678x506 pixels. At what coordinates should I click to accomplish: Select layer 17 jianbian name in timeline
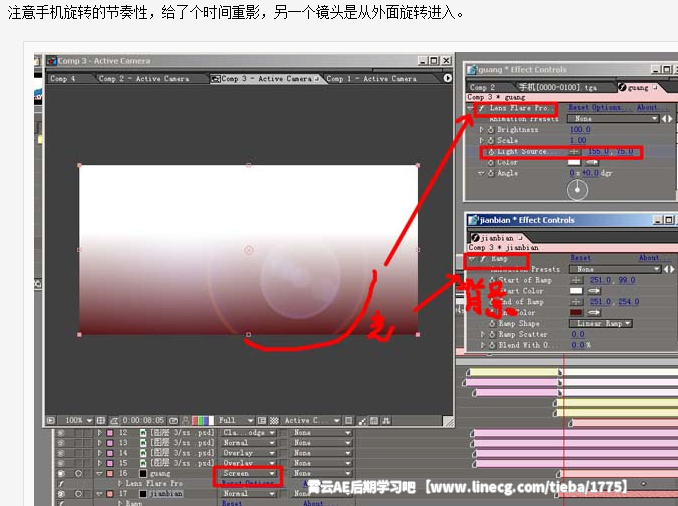pos(166,493)
